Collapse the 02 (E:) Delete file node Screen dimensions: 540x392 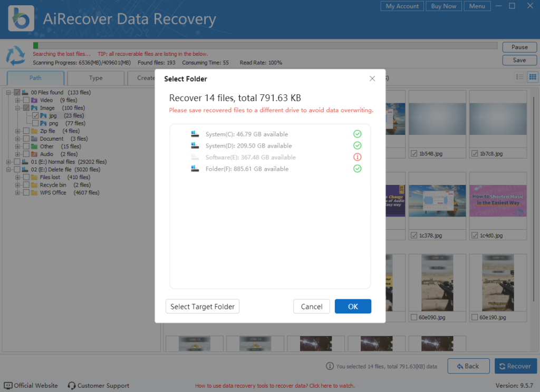pos(8,170)
